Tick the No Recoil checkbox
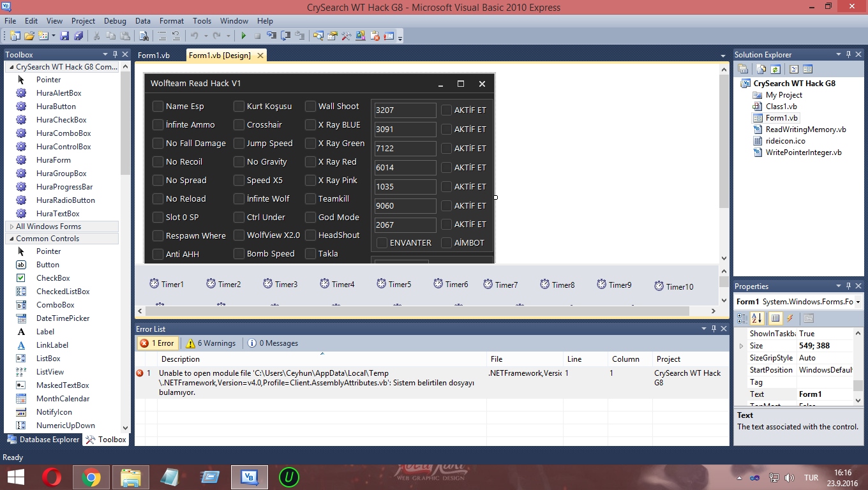Viewport: 868px width, 490px height. click(x=158, y=161)
